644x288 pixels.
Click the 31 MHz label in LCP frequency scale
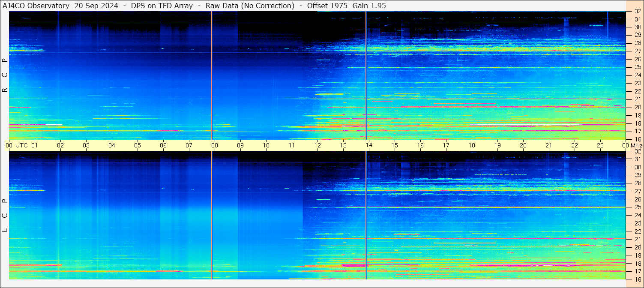(x=638, y=159)
